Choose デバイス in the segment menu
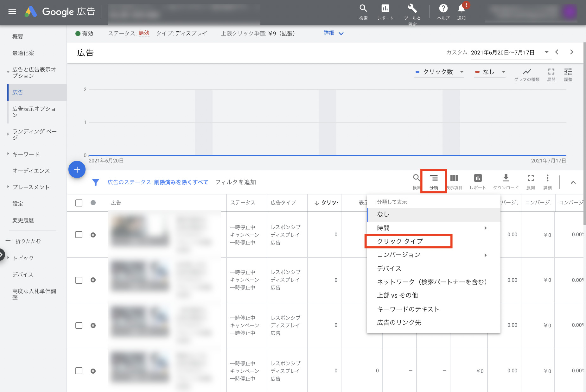 (x=389, y=269)
